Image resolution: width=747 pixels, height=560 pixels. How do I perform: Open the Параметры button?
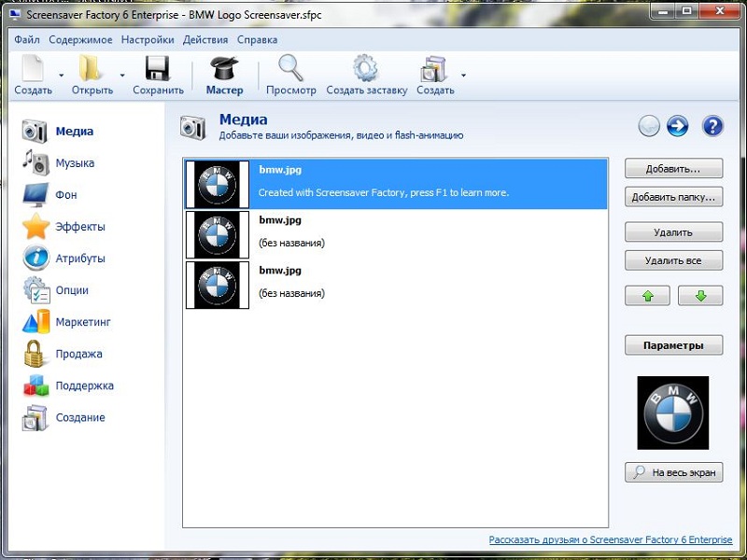tap(673, 345)
